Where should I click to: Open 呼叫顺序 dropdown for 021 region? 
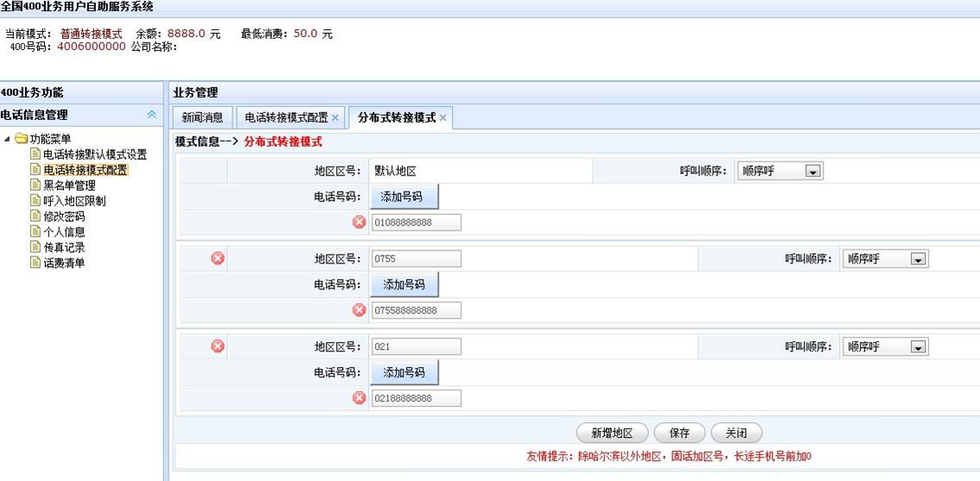click(917, 347)
